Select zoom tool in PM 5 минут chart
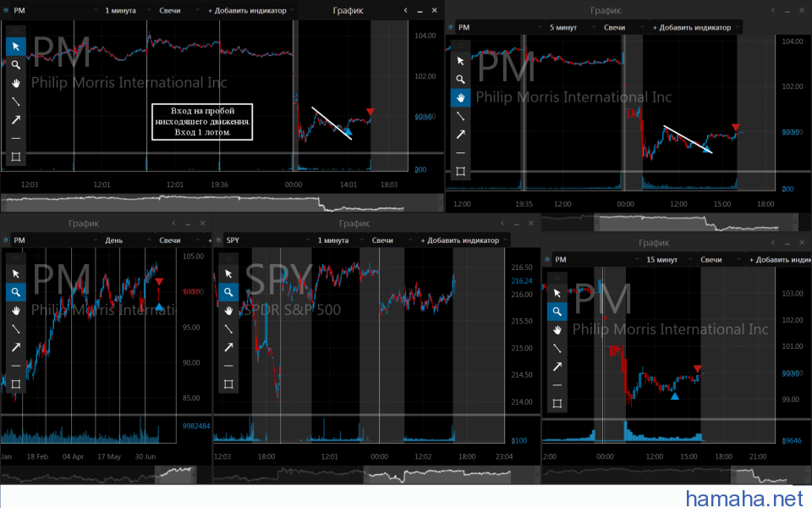The image size is (812, 508). (460, 80)
